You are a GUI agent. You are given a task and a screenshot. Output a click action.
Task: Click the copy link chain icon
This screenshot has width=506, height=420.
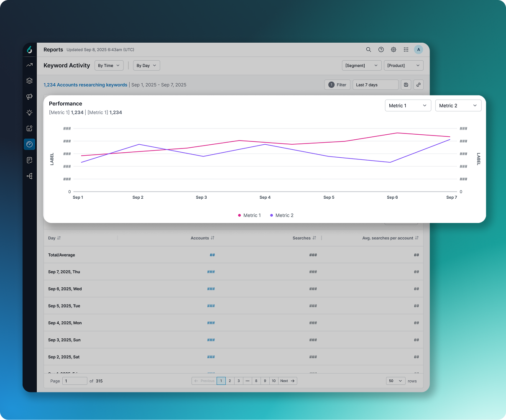click(419, 85)
